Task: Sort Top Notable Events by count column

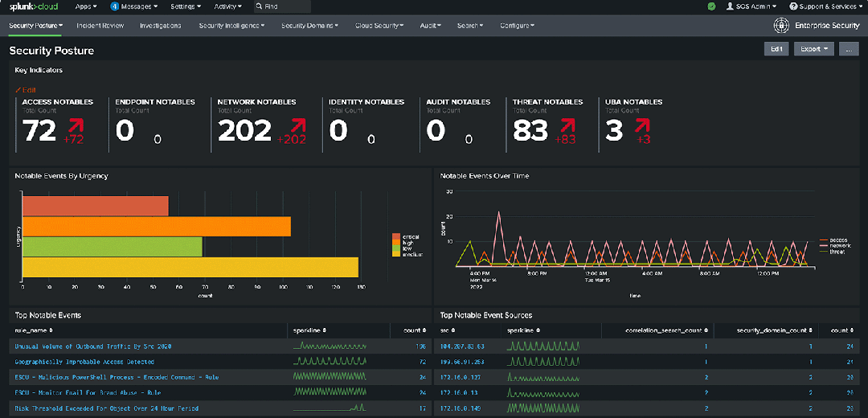Action: click(x=416, y=330)
